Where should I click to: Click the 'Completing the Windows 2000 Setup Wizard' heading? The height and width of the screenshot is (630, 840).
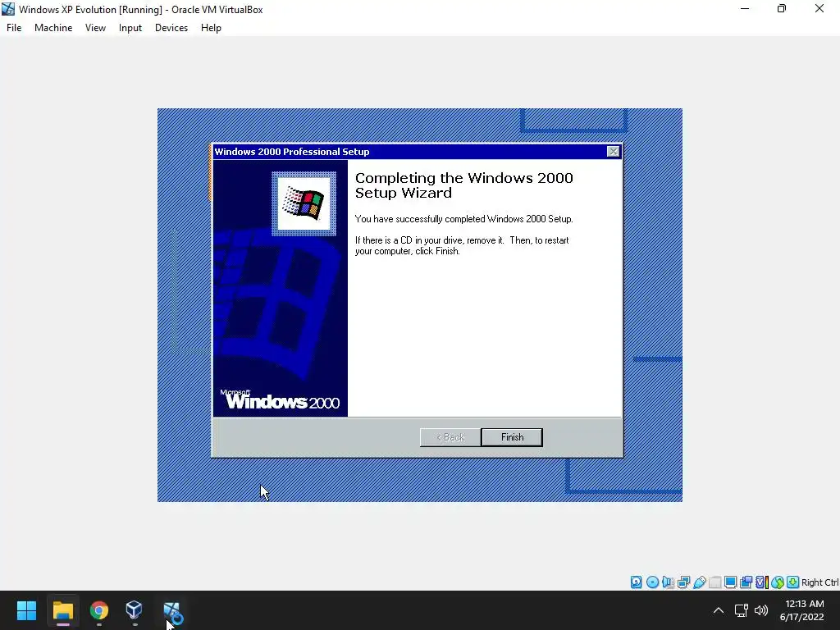click(464, 185)
